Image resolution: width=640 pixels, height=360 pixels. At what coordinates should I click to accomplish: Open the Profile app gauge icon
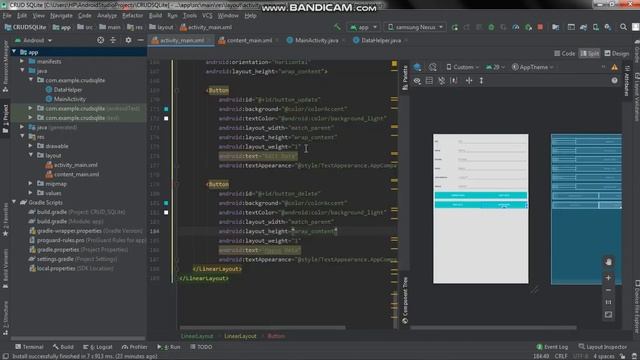point(516,27)
